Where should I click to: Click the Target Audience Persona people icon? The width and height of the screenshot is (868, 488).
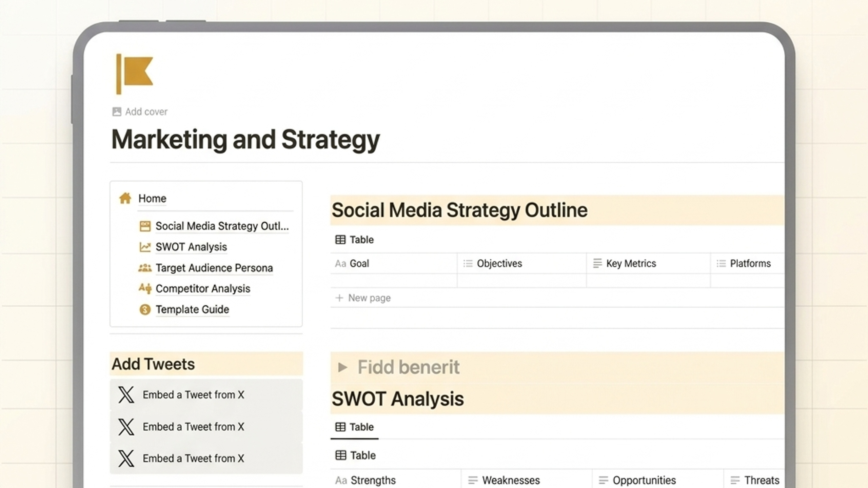pos(145,268)
